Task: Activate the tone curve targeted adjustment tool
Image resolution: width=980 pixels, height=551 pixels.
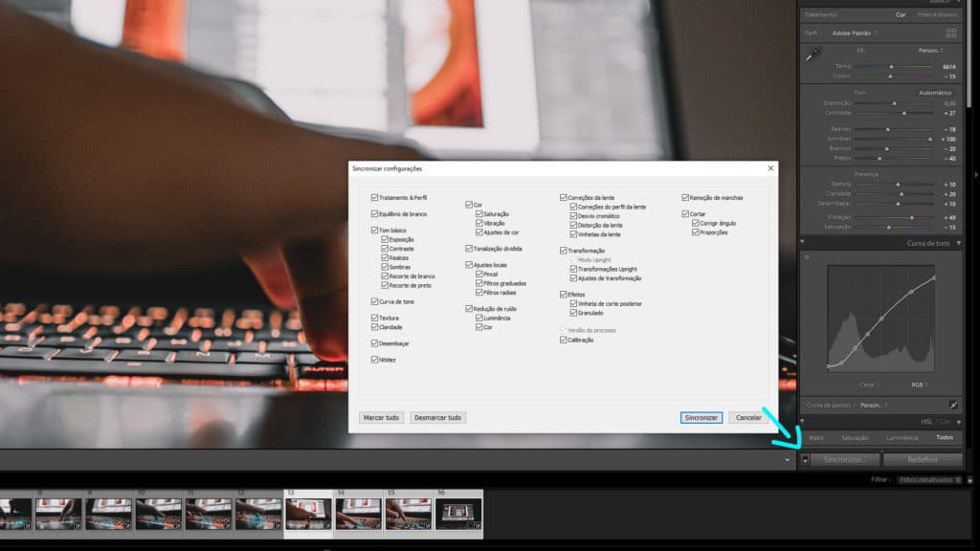Action: (807, 257)
